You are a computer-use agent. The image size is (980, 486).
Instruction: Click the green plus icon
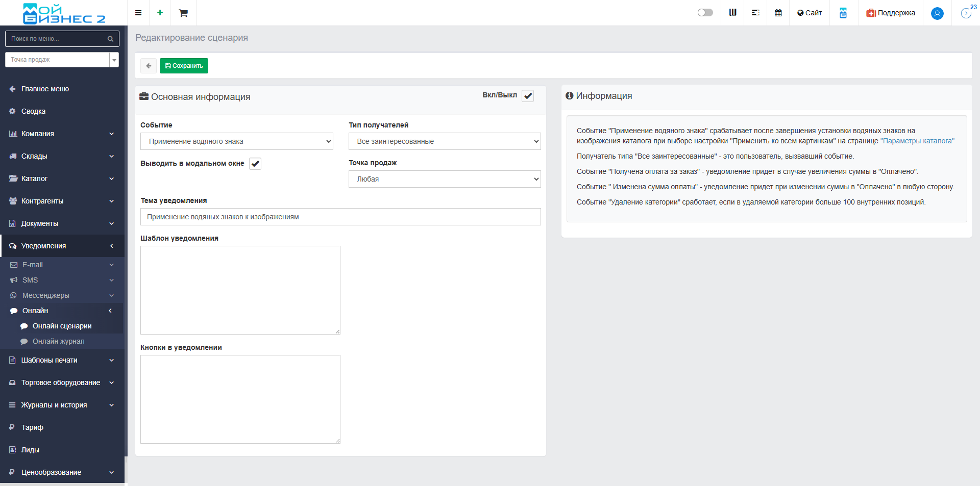pos(160,13)
